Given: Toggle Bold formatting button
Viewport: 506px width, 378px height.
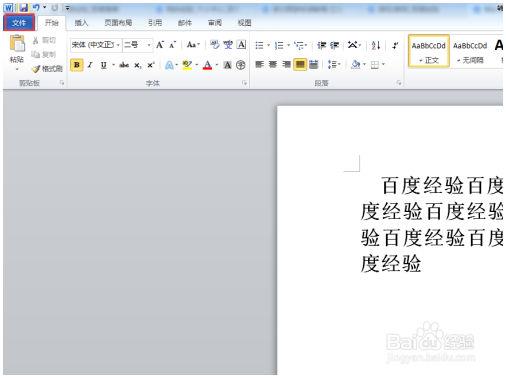Looking at the screenshot, I should [77, 65].
